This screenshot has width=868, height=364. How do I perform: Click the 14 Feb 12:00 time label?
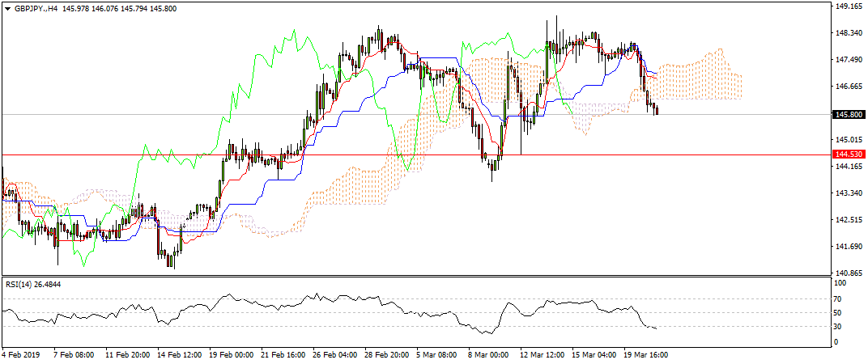180,354
